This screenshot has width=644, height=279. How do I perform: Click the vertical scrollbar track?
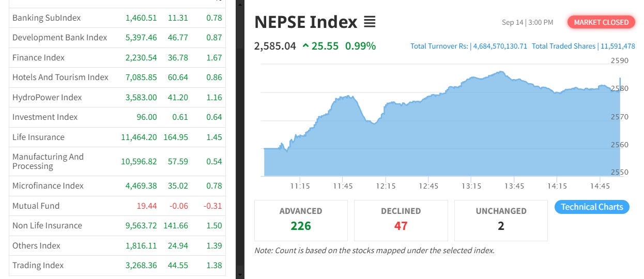coord(240,155)
